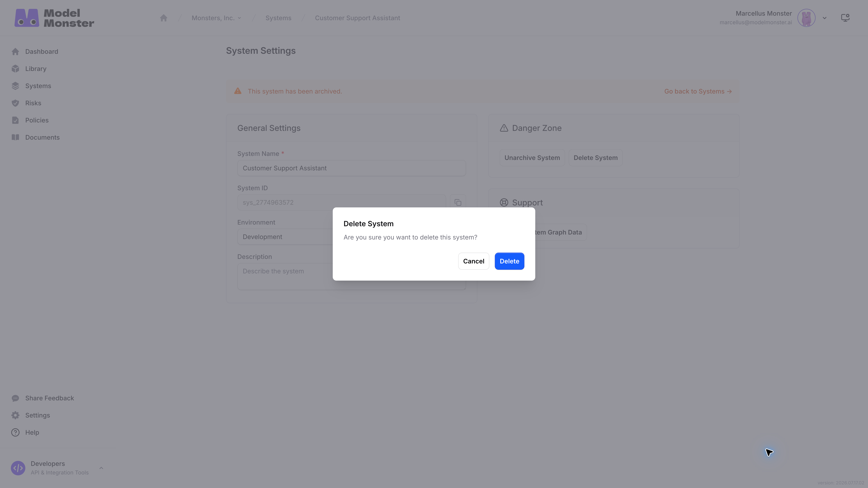Click the System Graph Data button
The width and height of the screenshot is (868, 488).
pos(561,232)
